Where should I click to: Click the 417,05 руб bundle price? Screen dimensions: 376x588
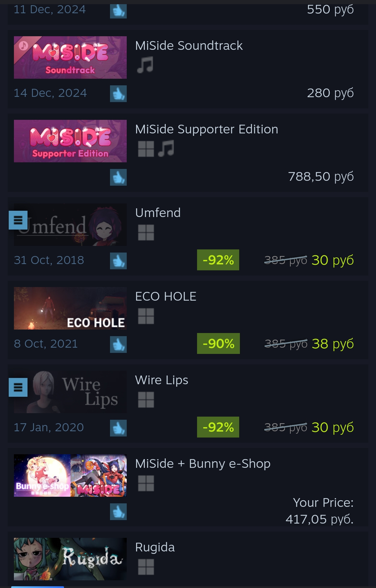click(x=319, y=519)
